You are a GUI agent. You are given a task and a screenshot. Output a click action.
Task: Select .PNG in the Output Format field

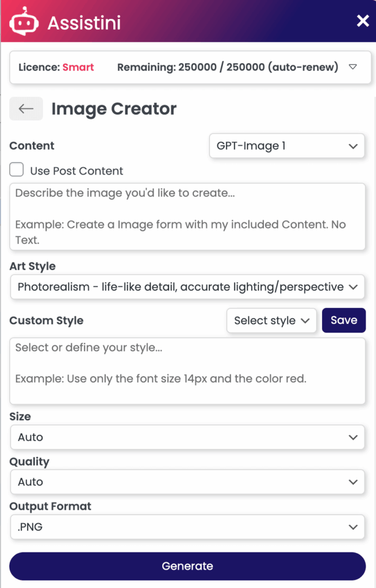click(x=187, y=527)
